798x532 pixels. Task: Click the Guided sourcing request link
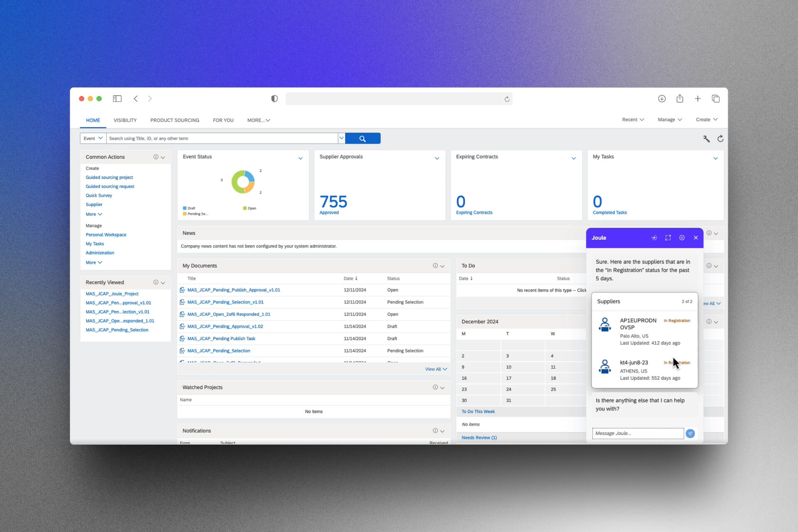tap(110, 187)
